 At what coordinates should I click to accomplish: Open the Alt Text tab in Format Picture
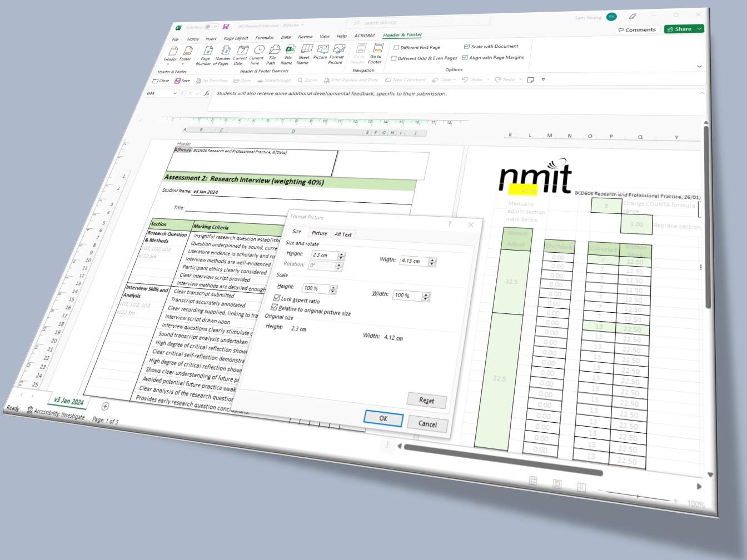tap(343, 234)
